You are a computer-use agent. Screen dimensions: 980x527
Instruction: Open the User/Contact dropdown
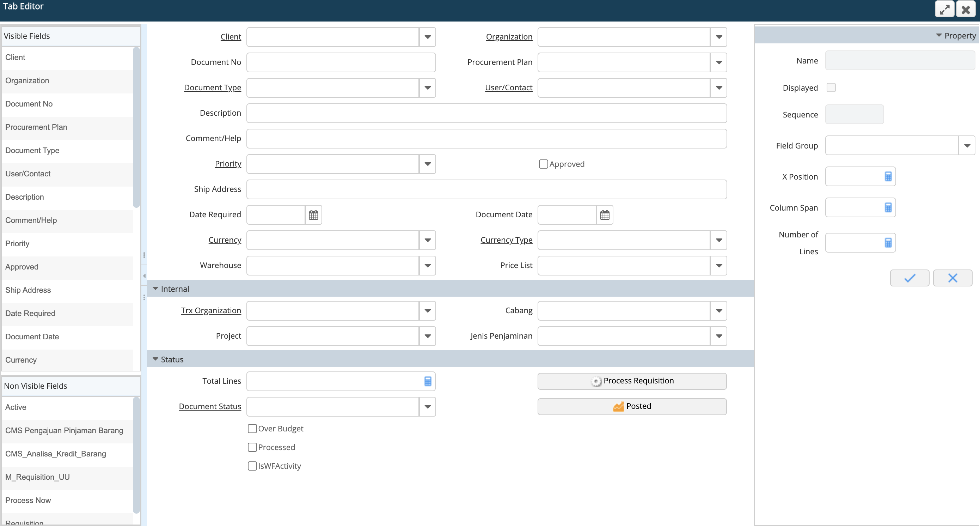coord(719,88)
